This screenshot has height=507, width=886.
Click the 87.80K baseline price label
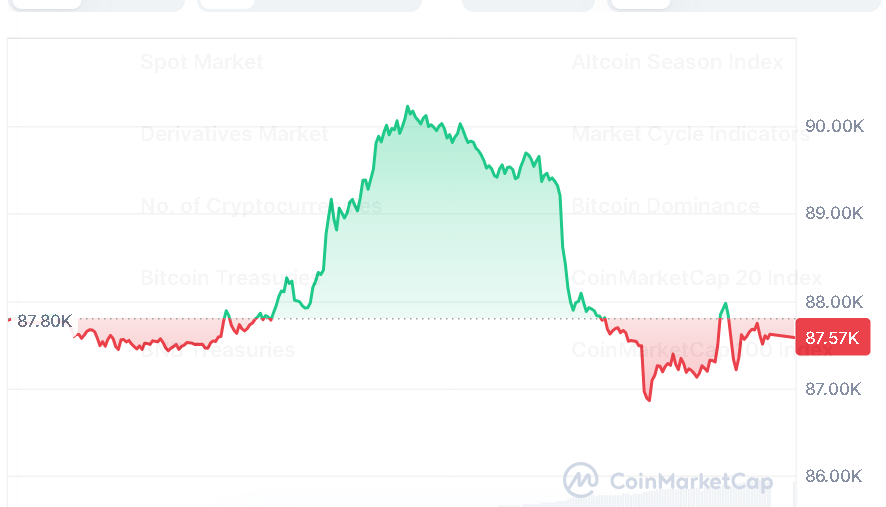tap(45, 321)
